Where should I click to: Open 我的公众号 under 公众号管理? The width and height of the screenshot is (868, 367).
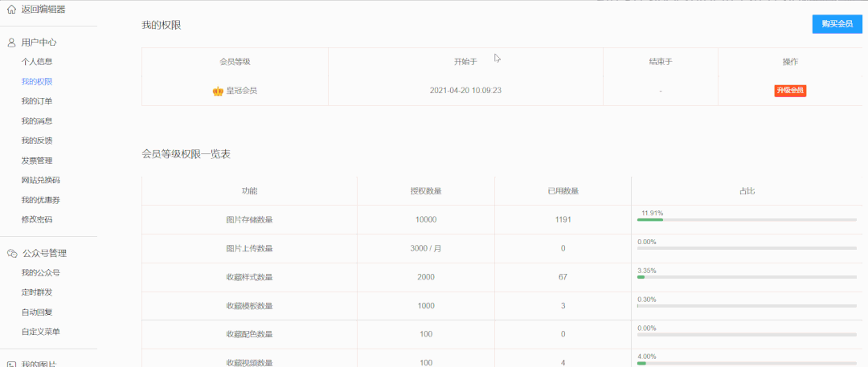click(41, 272)
